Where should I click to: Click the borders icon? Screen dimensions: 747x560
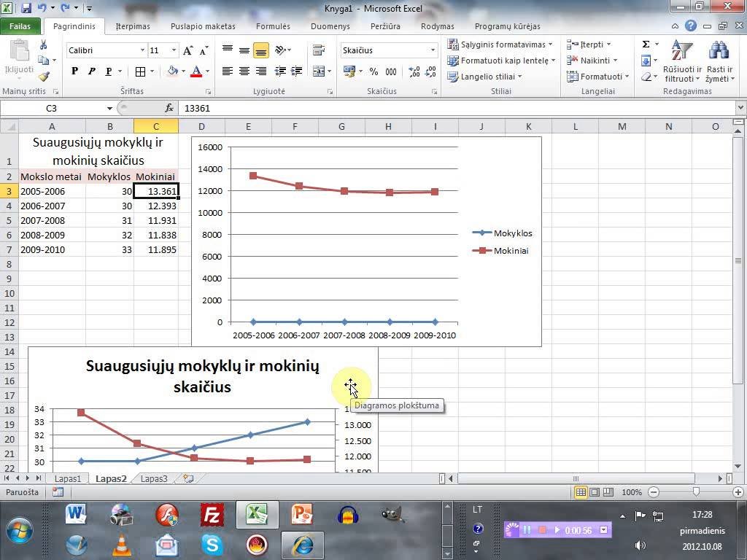140,71
